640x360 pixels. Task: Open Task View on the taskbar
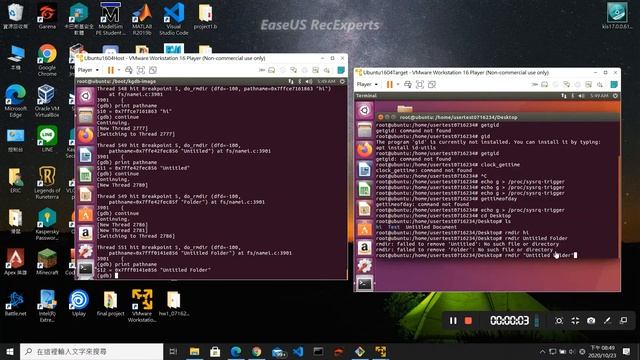coord(173,351)
